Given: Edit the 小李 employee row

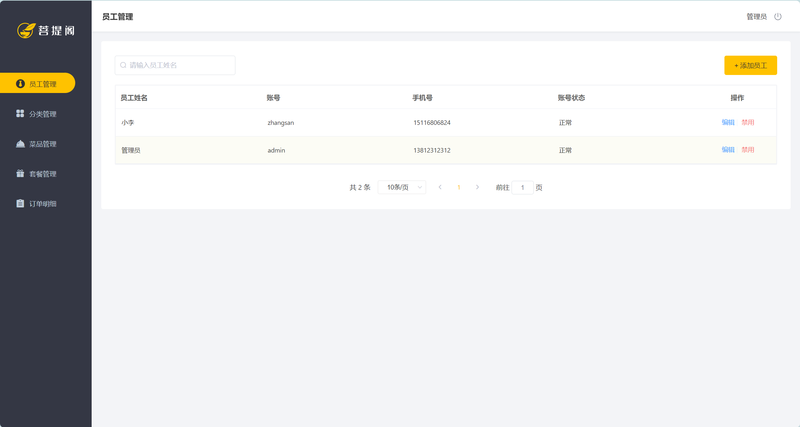Looking at the screenshot, I should (728, 122).
